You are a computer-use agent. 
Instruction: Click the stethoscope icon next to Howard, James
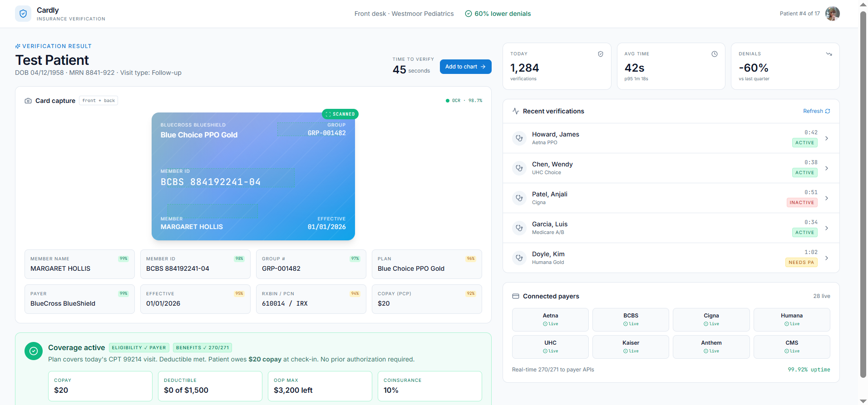tap(519, 138)
